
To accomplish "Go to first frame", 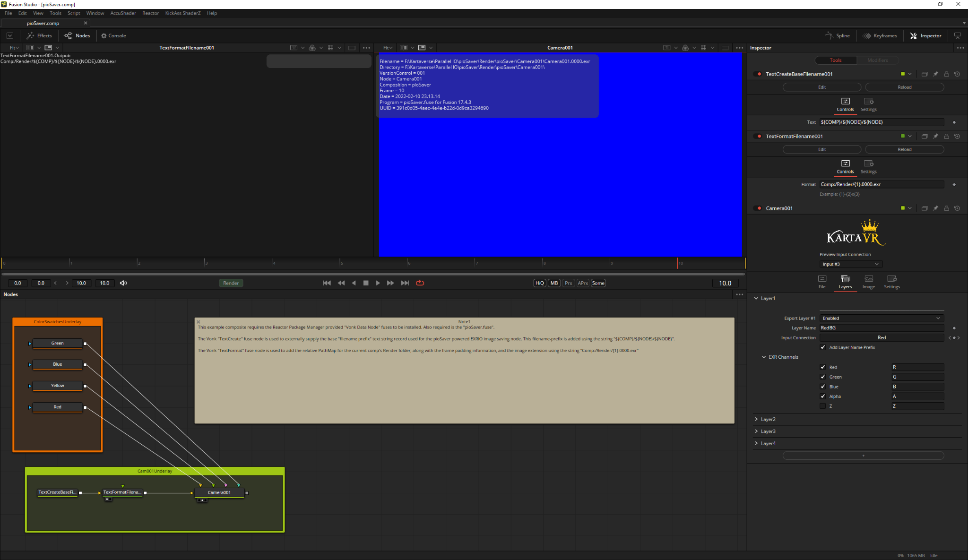I will coord(327,283).
